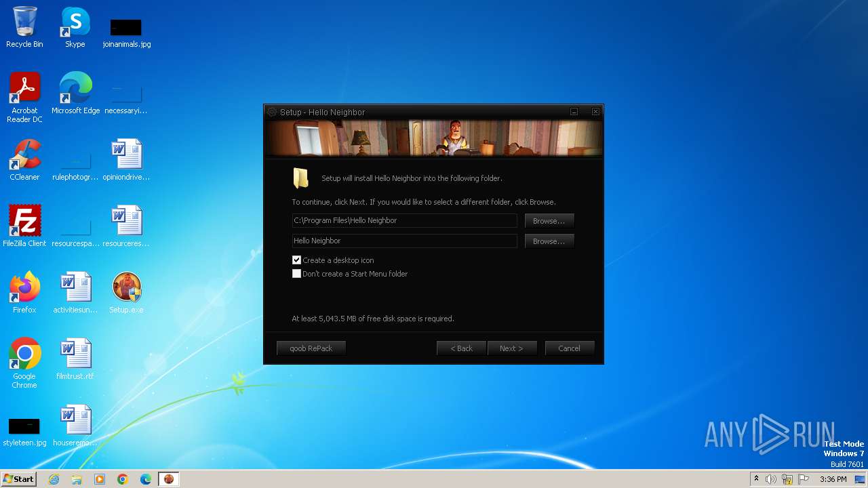The image size is (868, 488).
Task: Select the Google Chrome desktop shortcut
Action: (x=24, y=363)
